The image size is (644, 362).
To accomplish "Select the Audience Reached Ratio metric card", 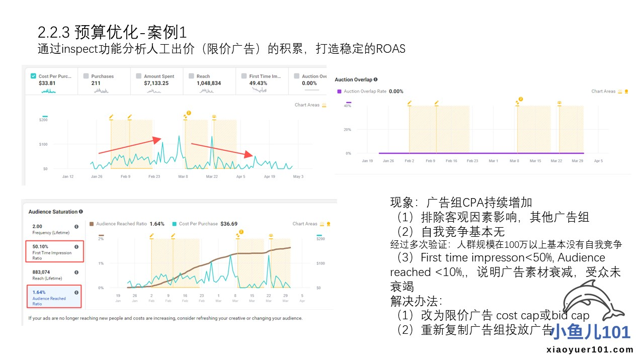I will click(x=53, y=295).
